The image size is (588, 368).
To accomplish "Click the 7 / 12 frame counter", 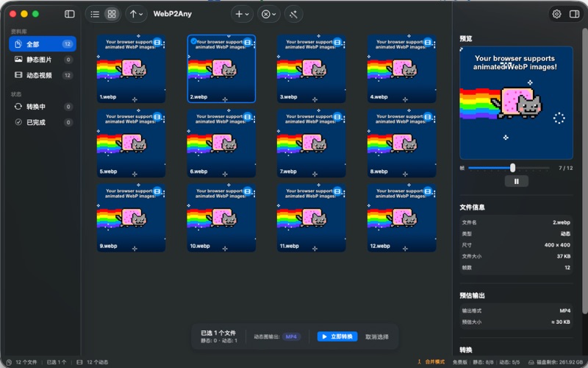I will (565, 168).
